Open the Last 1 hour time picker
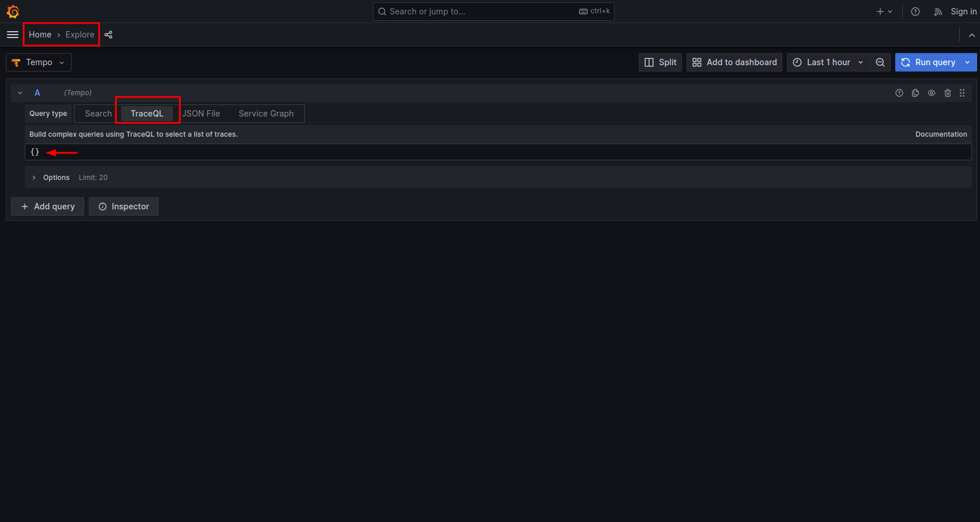The width and height of the screenshot is (980, 522). 828,62
